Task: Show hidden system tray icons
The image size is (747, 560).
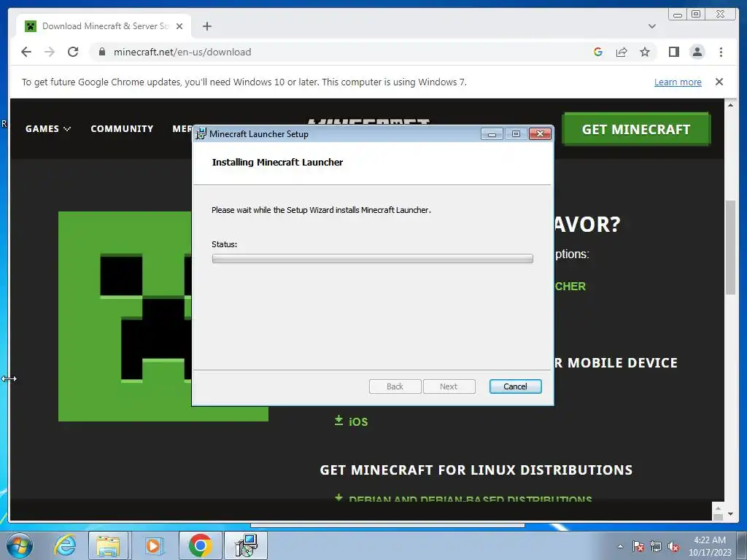Action: [x=620, y=546]
